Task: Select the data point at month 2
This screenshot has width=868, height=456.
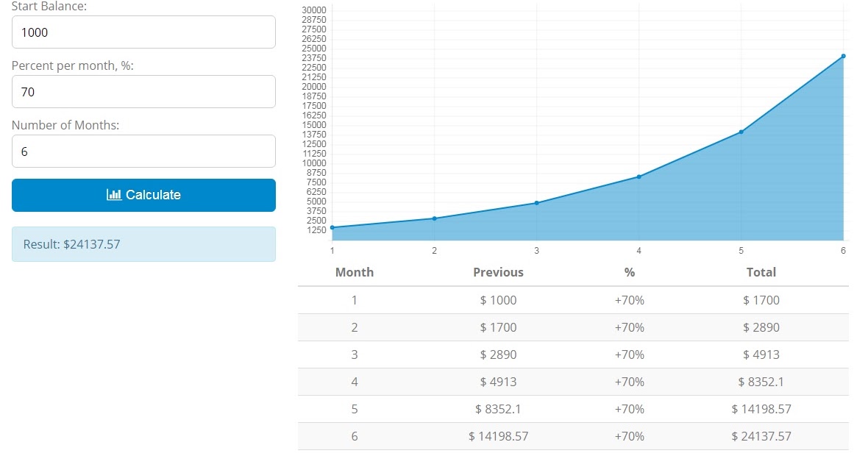Action: click(x=434, y=218)
